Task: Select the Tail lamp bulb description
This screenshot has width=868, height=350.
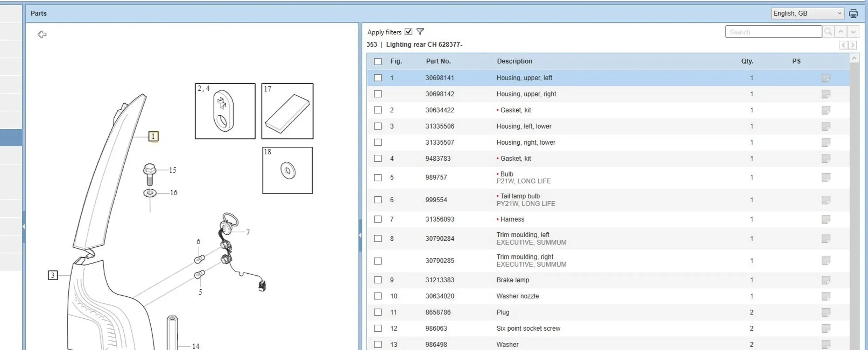Action: pyautogui.click(x=520, y=196)
